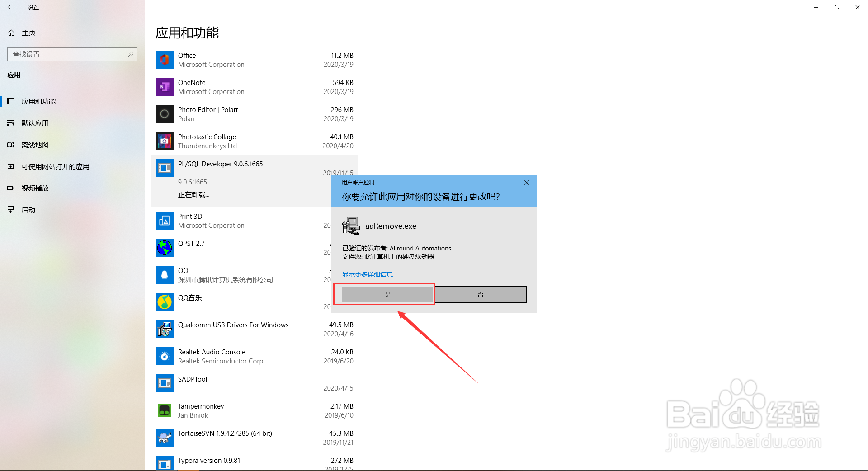Select PL/SQL Developer 9.0.6.1665 entry

coord(220,164)
